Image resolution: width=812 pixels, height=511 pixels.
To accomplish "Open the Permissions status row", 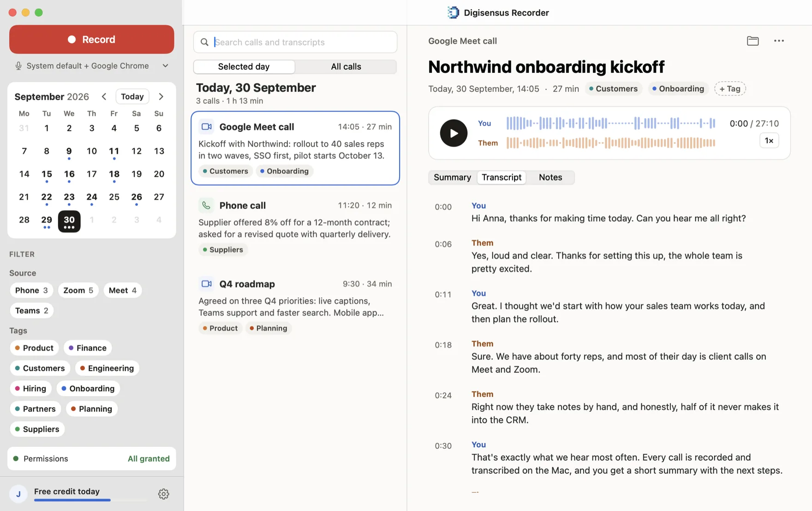I will 92,459.
